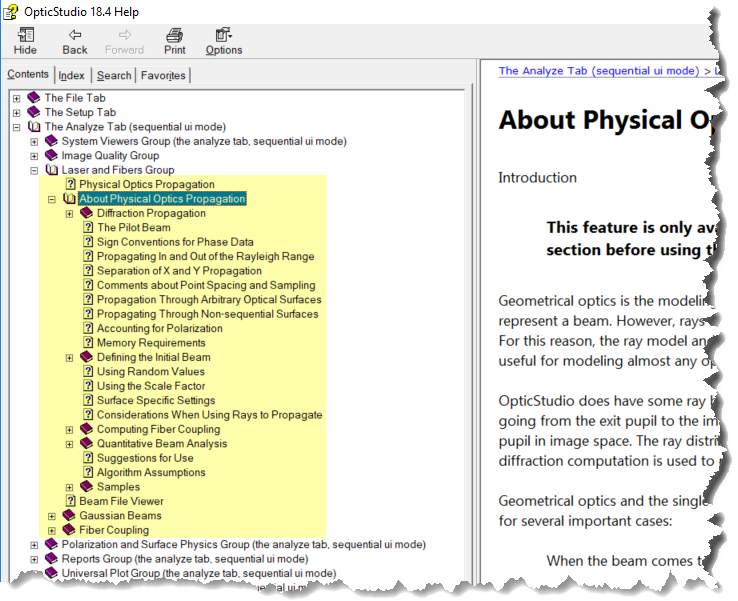Click the page icon beside Memory Requirements
Screen dimensions: 738x601
88,343
